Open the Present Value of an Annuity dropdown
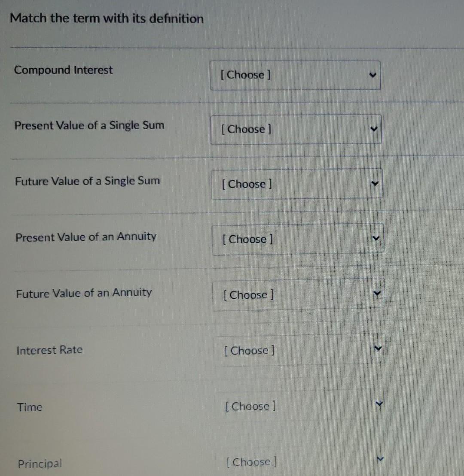 [x=298, y=240]
